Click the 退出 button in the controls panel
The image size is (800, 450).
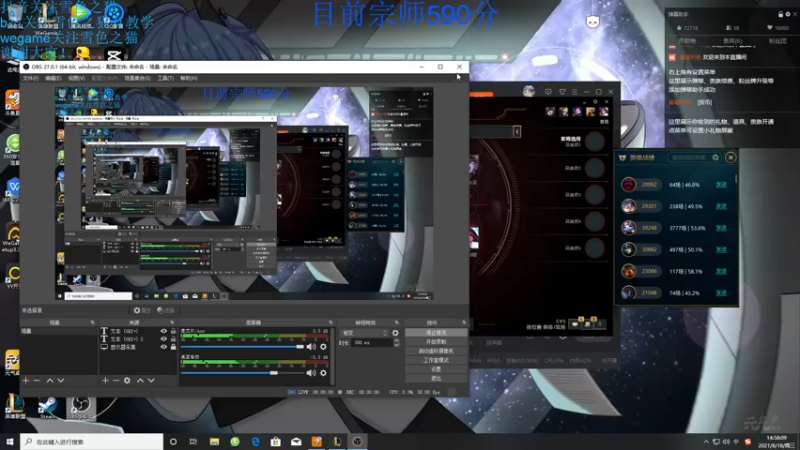[436, 378]
